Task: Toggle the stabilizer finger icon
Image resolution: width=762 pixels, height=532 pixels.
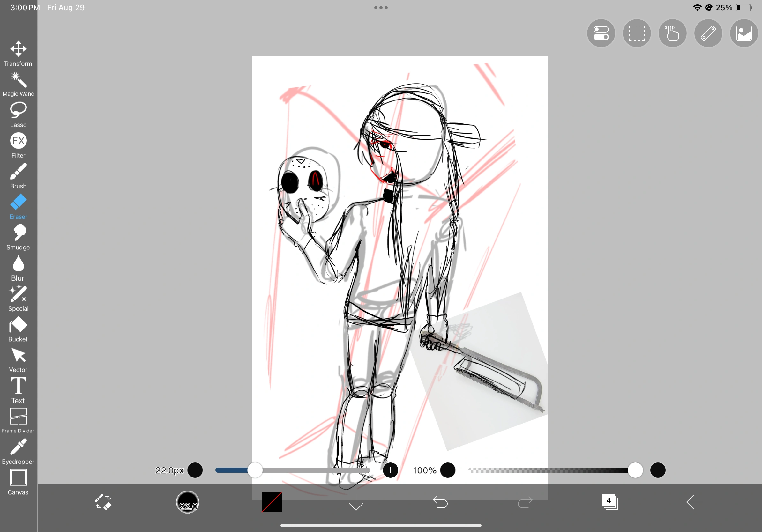Action: 672,33
